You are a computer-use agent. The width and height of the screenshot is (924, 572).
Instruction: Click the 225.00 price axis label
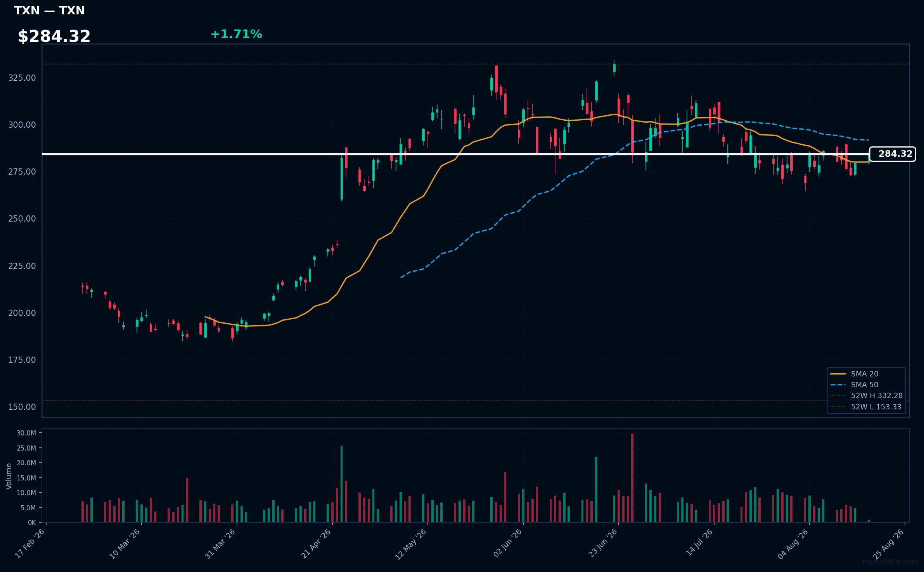click(22, 266)
